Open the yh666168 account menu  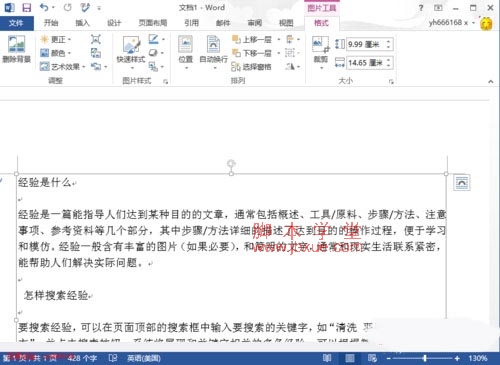pos(451,23)
